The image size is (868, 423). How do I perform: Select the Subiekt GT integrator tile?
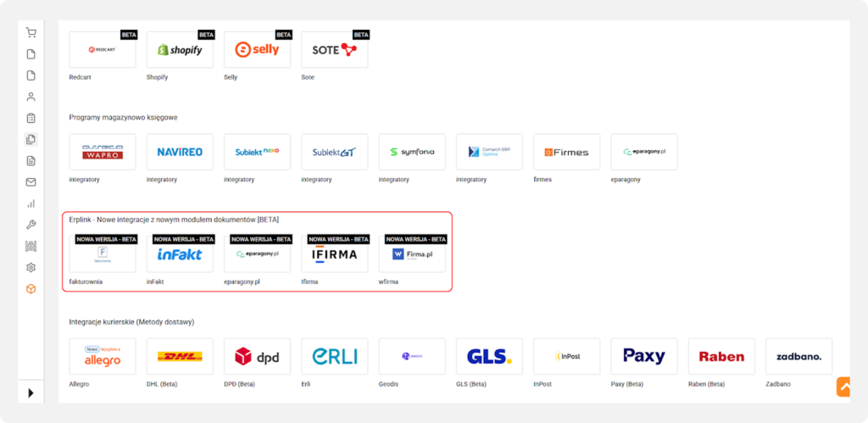pos(335,152)
